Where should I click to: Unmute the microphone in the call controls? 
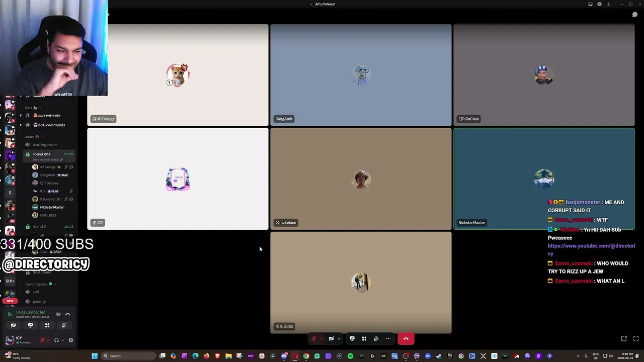tap(314, 339)
